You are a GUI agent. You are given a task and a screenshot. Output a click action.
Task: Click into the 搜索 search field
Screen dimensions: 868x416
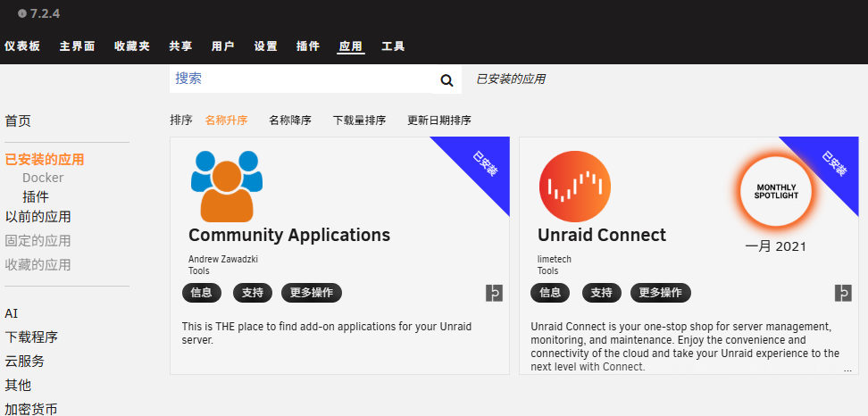click(301, 79)
